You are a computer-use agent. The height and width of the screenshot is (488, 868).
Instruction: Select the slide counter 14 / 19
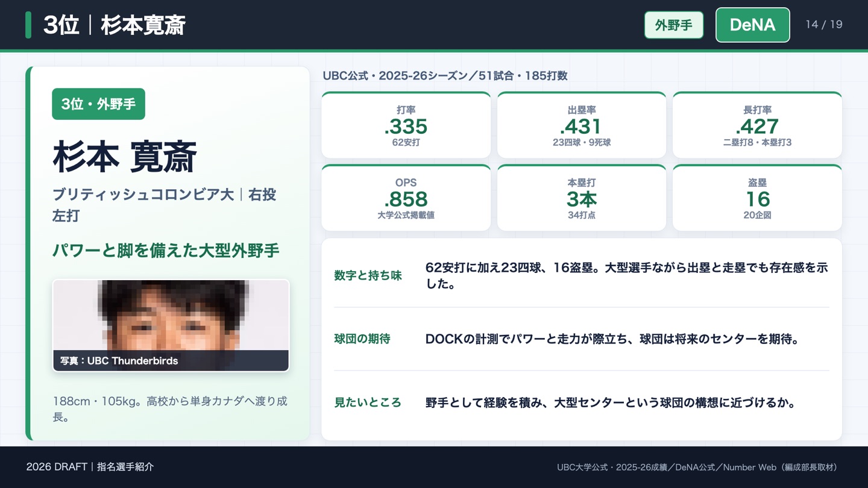[x=824, y=25]
